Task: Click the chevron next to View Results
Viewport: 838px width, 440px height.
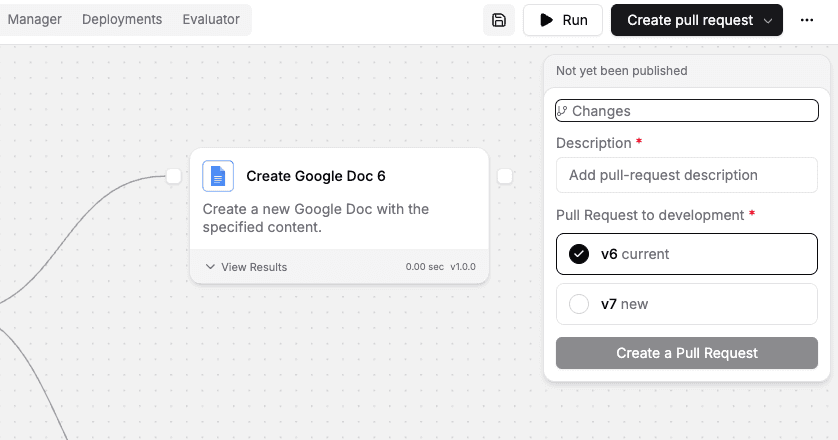Action: coord(211,267)
